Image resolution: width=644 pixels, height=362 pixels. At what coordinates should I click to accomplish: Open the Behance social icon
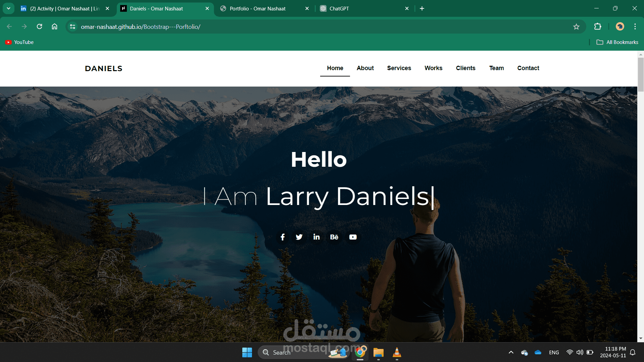coord(334,237)
